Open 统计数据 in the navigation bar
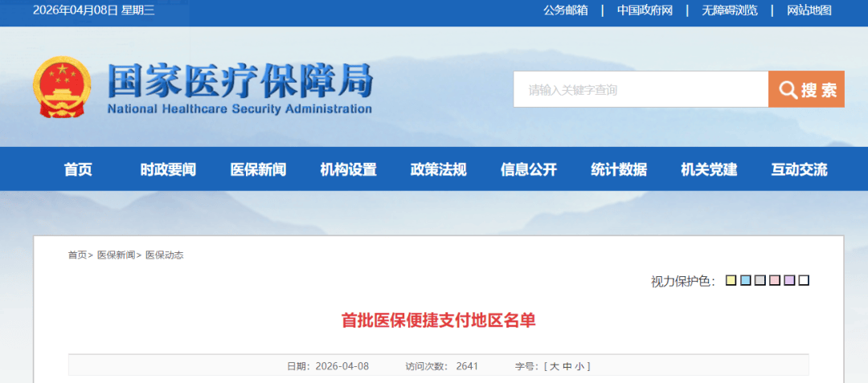 tap(618, 169)
